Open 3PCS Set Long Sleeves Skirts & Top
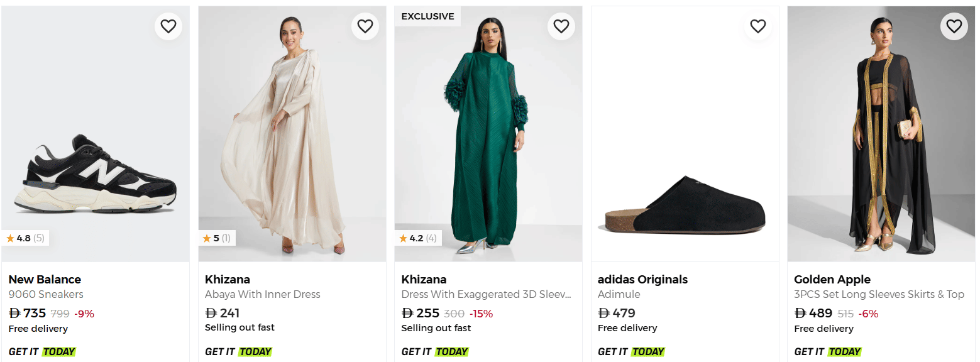Viewport: 980px width, 362px height. point(879,294)
